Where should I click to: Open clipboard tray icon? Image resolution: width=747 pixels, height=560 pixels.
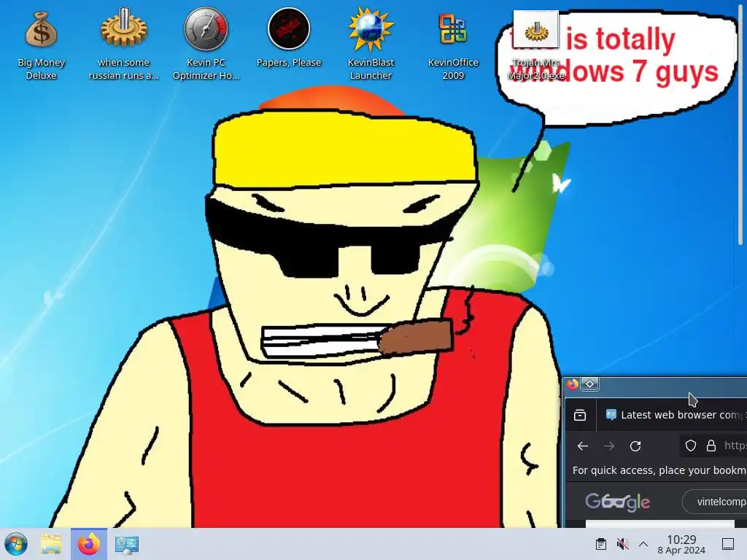pyautogui.click(x=601, y=544)
